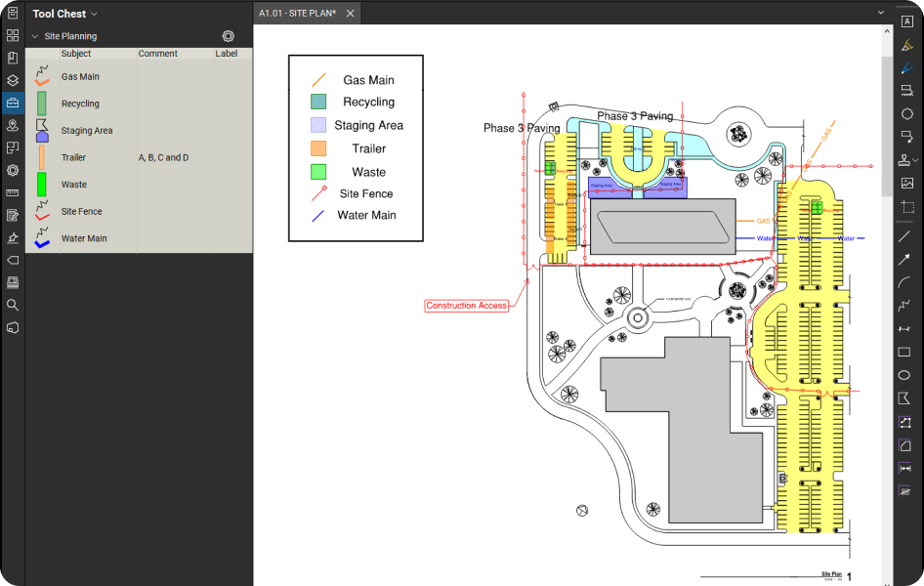Open the Thumbnails panel icon
The width and height of the screenshot is (924, 586).
pyautogui.click(x=13, y=35)
